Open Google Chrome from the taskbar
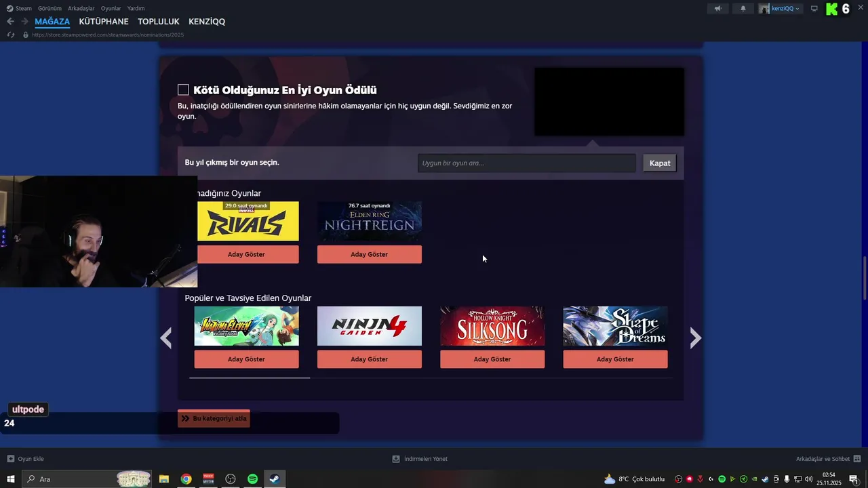The image size is (868, 488). (x=186, y=479)
